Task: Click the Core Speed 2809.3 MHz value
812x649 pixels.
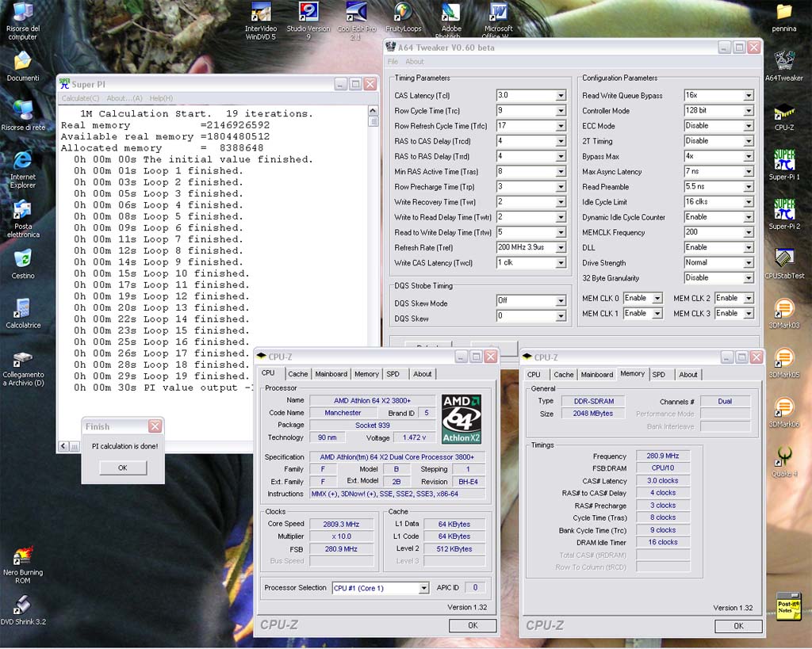Action: [x=341, y=525]
